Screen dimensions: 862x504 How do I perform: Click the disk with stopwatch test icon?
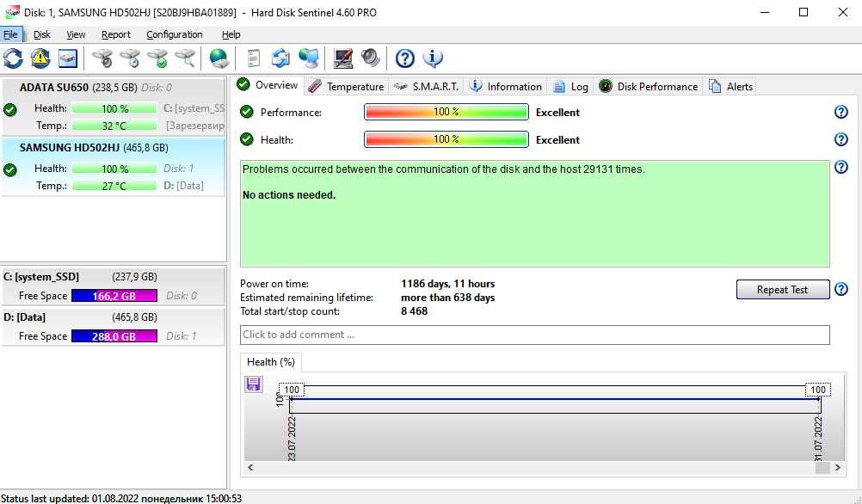coord(102,58)
